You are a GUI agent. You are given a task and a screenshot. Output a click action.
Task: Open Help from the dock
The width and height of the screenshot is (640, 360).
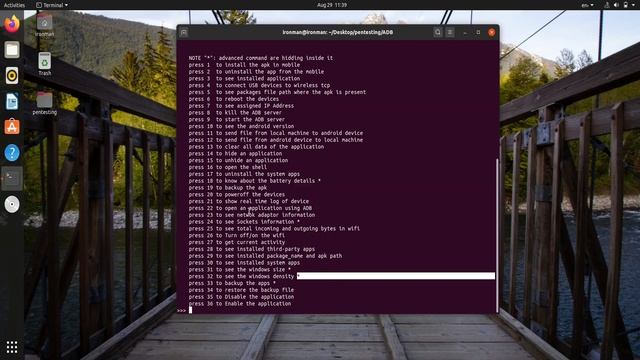[x=12, y=153]
